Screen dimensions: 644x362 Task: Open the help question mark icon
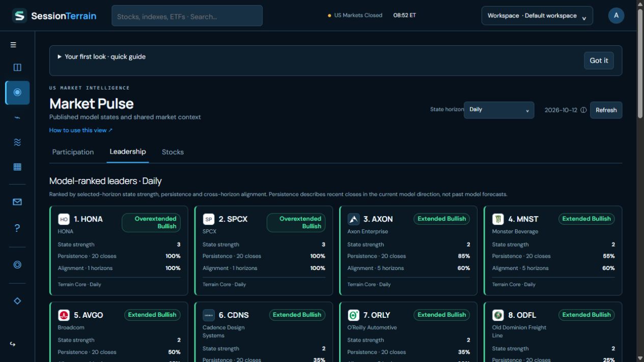tap(17, 228)
